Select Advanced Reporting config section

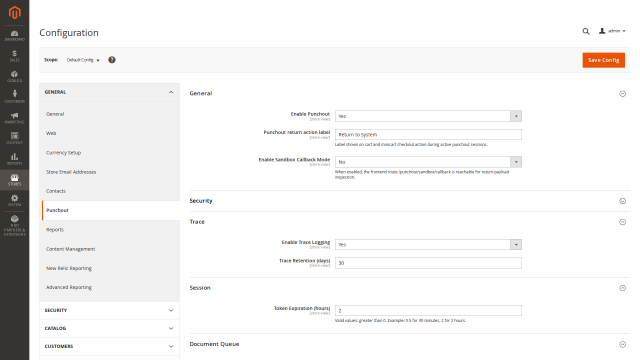pos(69,287)
